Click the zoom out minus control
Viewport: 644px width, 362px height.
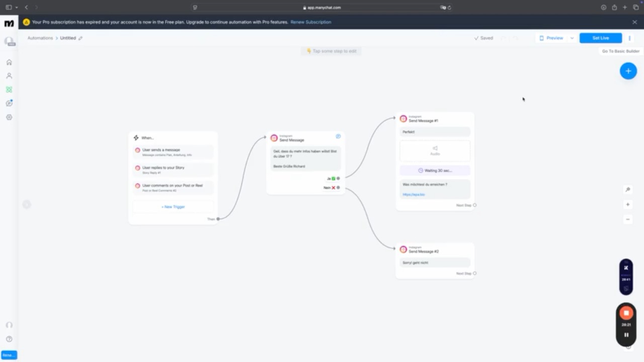point(628,219)
